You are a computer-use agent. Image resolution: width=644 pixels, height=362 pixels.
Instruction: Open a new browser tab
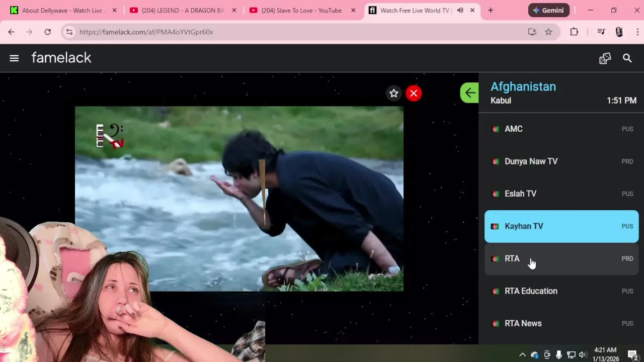click(x=491, y=10)
